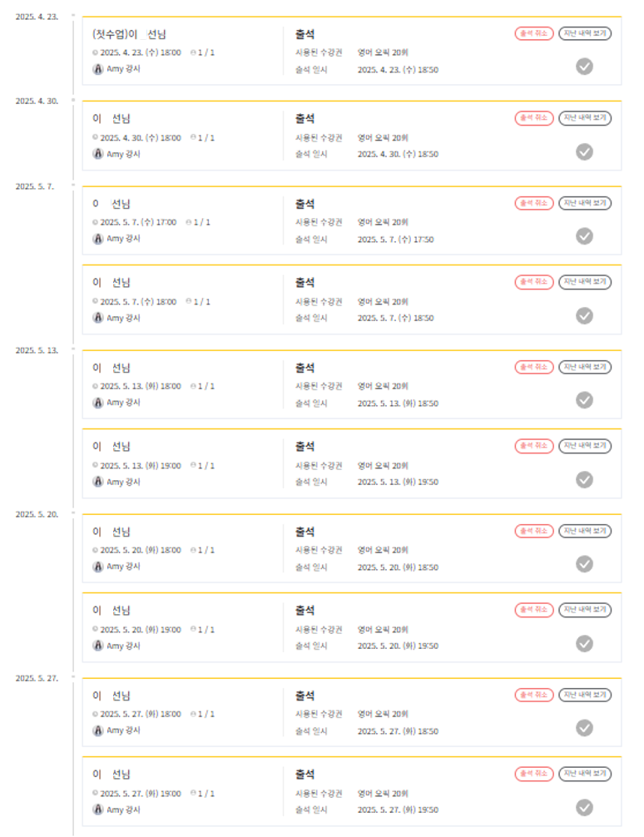Click check icon for May 27 19:00 class
644x837 pixels.
[x=585, y=807]
